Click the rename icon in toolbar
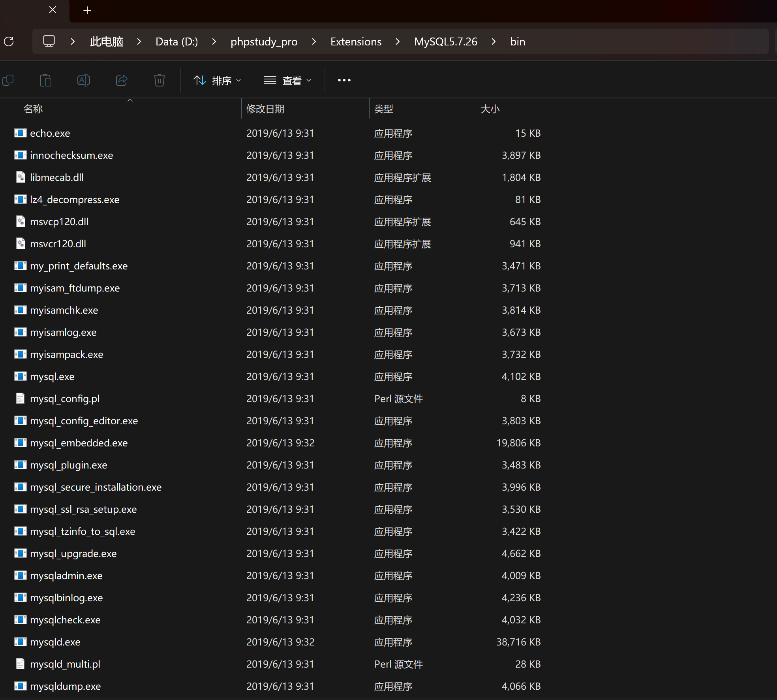Image resolution: width=777 pixels, height=700 pixels. [84, 81]
